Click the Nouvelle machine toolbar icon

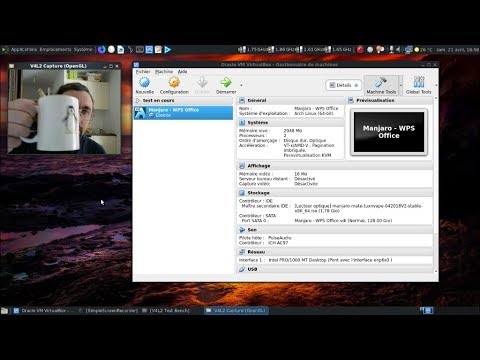coord(145,82)
